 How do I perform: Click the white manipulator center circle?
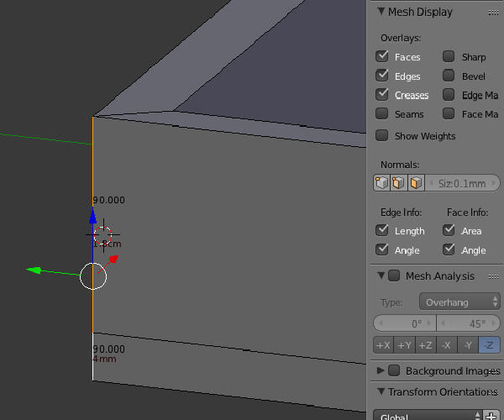click(93, 276)
